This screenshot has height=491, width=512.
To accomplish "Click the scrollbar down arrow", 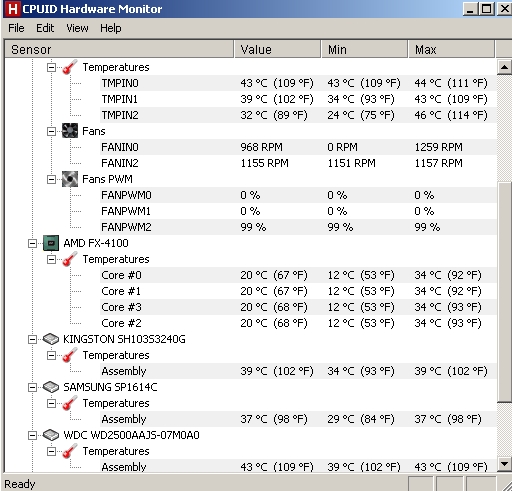I will [504, 464].
